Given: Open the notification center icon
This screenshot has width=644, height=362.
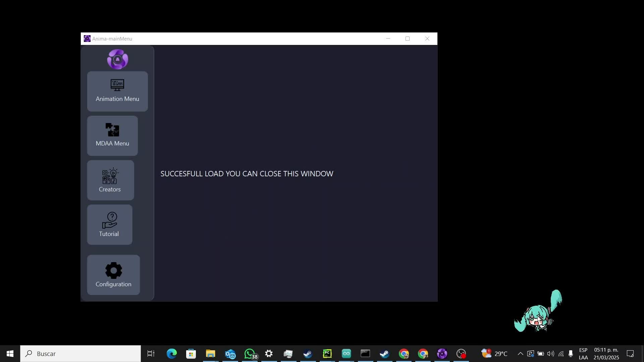Looking at the screenshot, I should 630,354.
